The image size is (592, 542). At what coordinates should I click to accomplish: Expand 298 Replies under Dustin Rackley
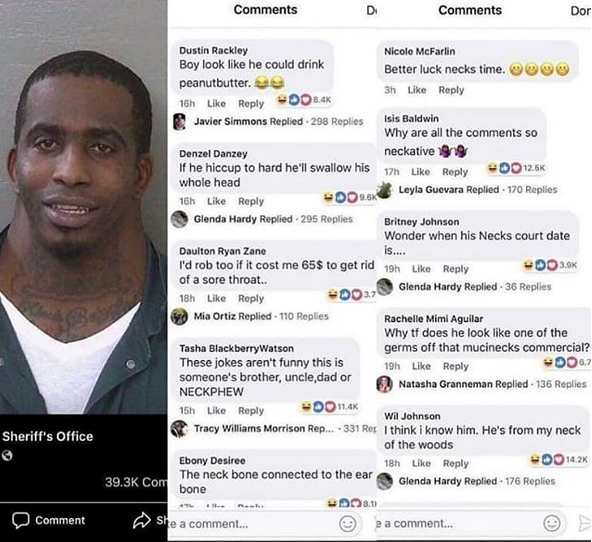click(x=337, y=122)
